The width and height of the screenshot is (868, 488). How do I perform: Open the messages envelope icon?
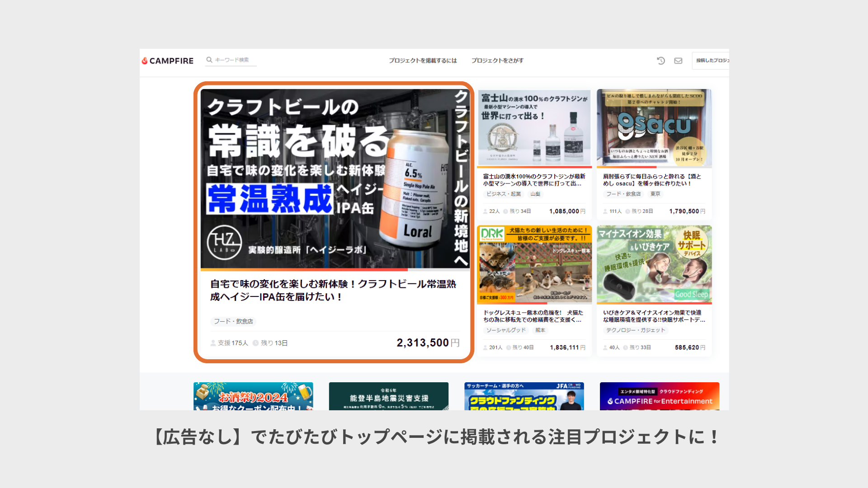click(678, 61)
